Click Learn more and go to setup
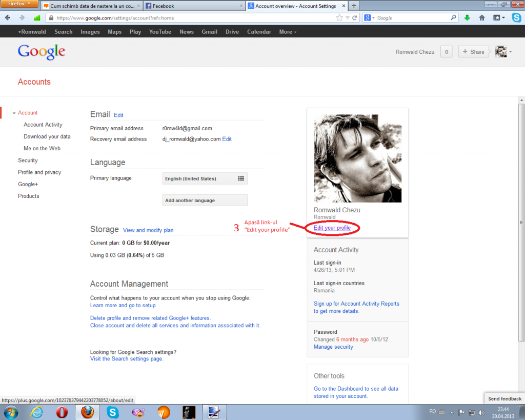The height and width of the screenshot is (420, 525). 123,306
